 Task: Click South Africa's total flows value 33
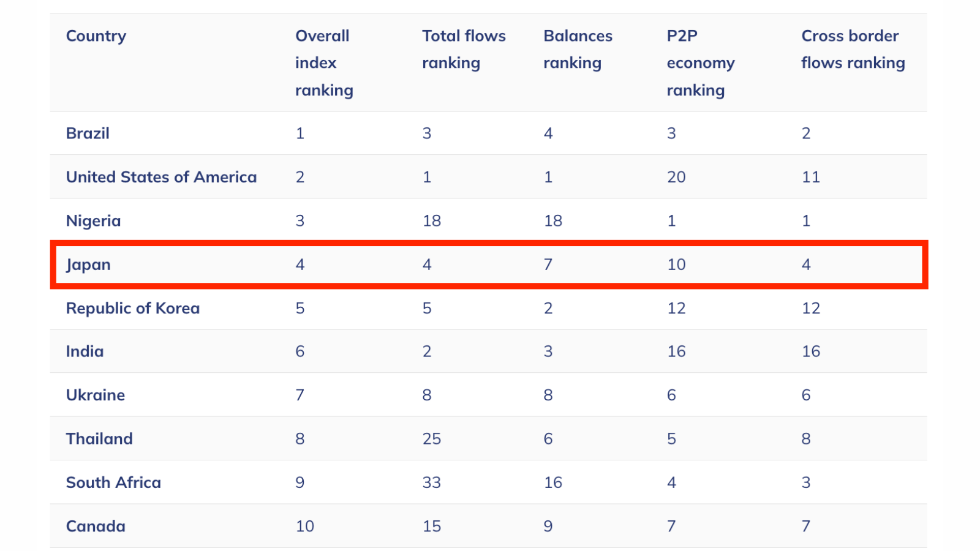432,482
